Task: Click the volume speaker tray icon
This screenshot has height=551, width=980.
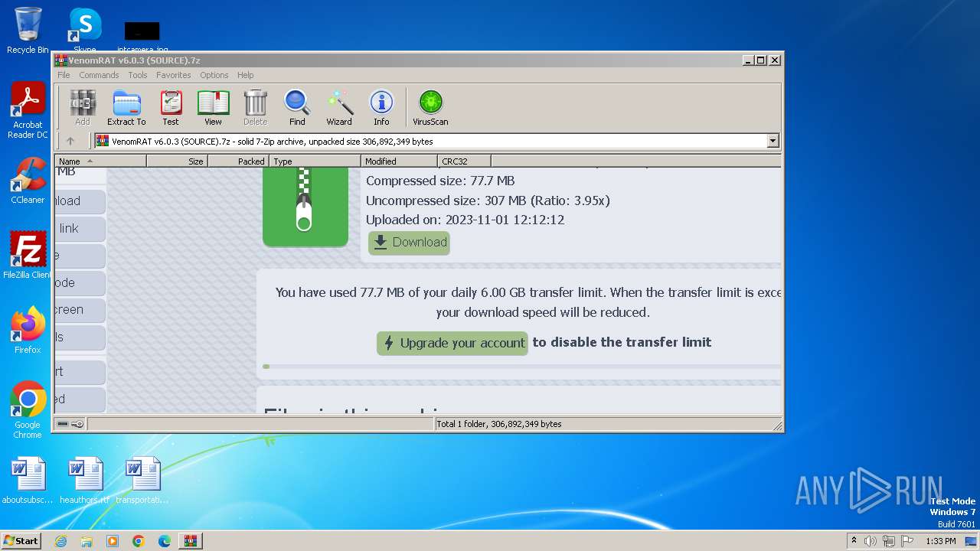Action: click(x=871, y=541)
